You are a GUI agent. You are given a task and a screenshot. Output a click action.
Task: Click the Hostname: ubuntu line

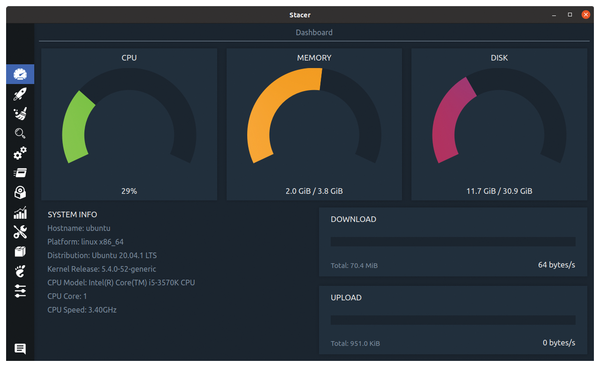[x=79, y=228]
